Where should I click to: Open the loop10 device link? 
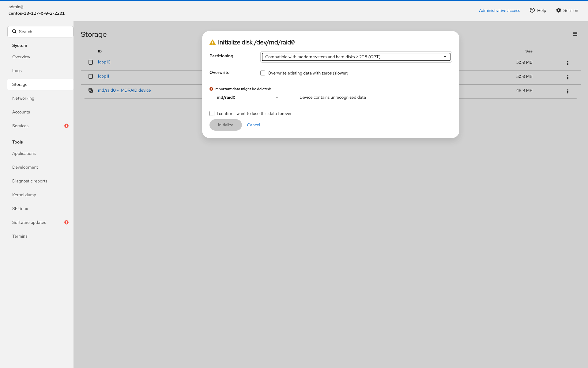pos(104,62)
